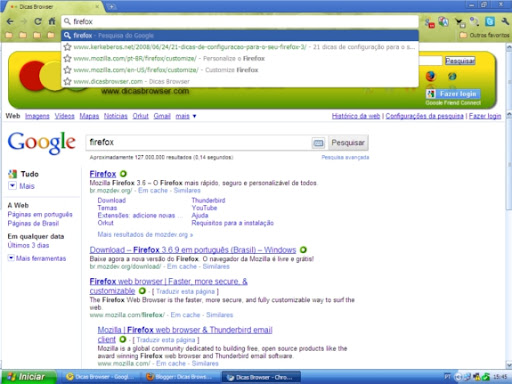Open the Google Translate extension icon

click(x=443, y=22)
